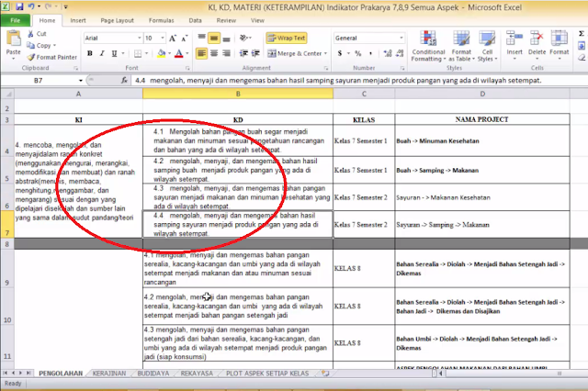Image resolution: width=588 pixels, height=391 pixels.
Task: Open the Name Box dropdown arrow
Action: coord(80,80)
